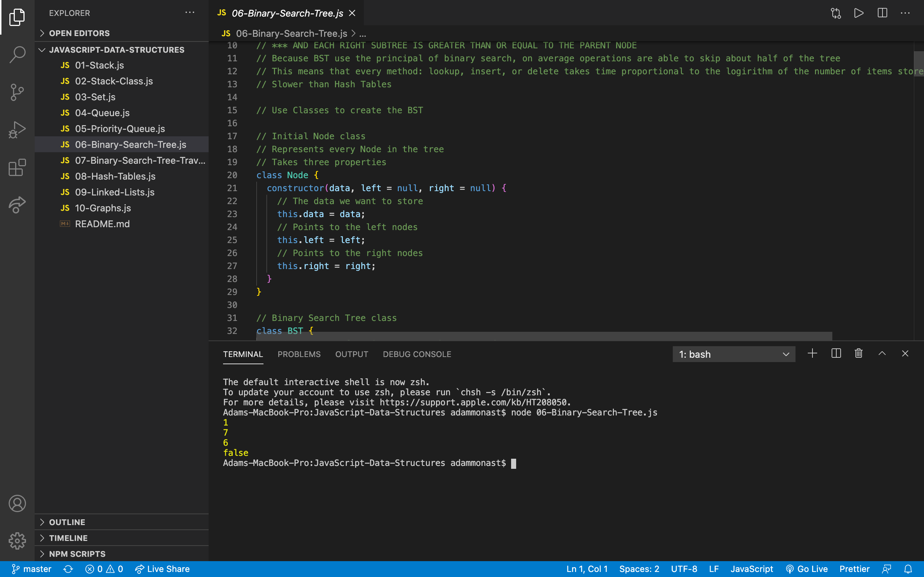
Task: Switch to the PROBLEMS tab
Action: click(x=299, y=354)
